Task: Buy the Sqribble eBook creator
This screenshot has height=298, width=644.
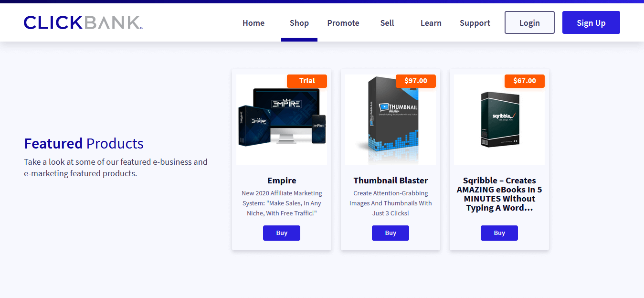Action: pyautogui.click(x=499, y=233)
